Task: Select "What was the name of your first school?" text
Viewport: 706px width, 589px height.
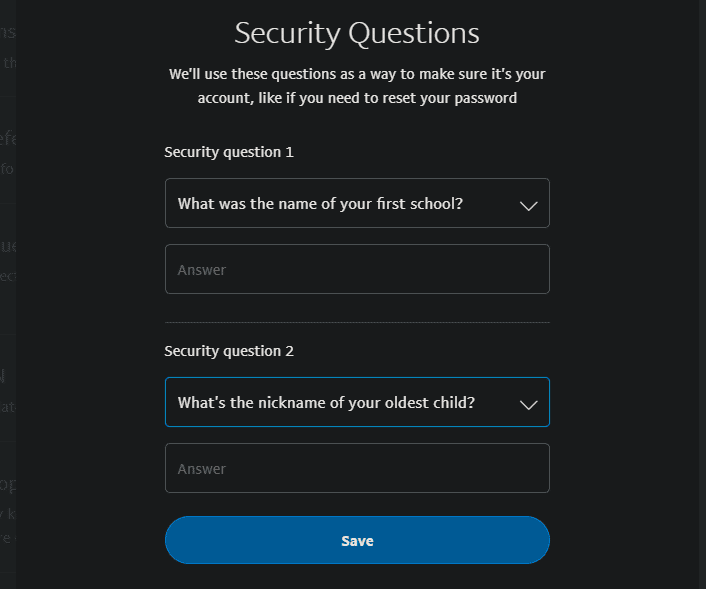Action: coord(320,203)
